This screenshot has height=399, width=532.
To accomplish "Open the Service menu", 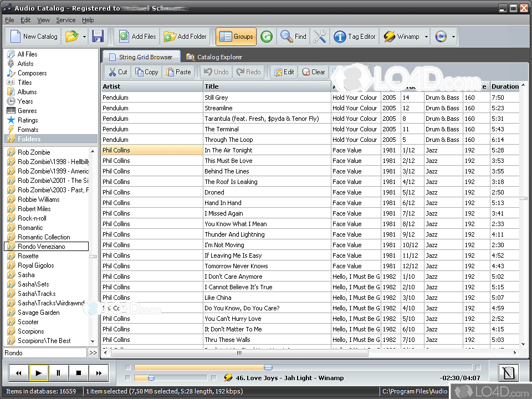I will pyautogui.click(x=65, y=19).
